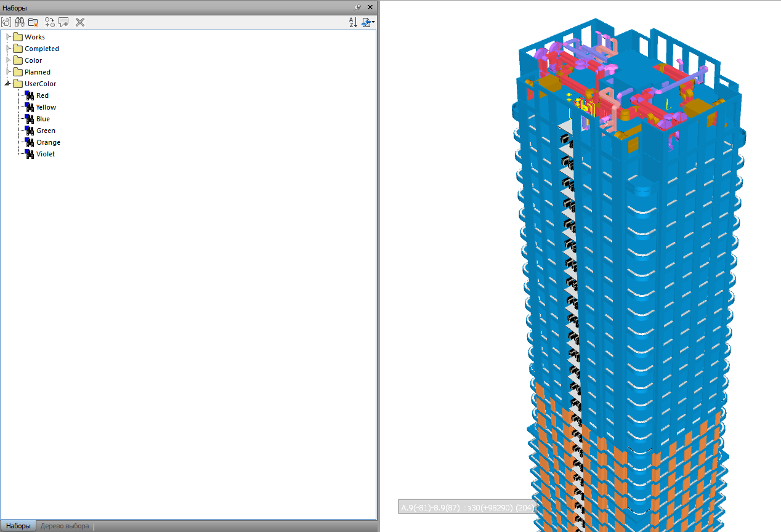This screenshot has height=532, width=781.
Task: Click binoculars icon next to Blue
Action: pos(30,119)
